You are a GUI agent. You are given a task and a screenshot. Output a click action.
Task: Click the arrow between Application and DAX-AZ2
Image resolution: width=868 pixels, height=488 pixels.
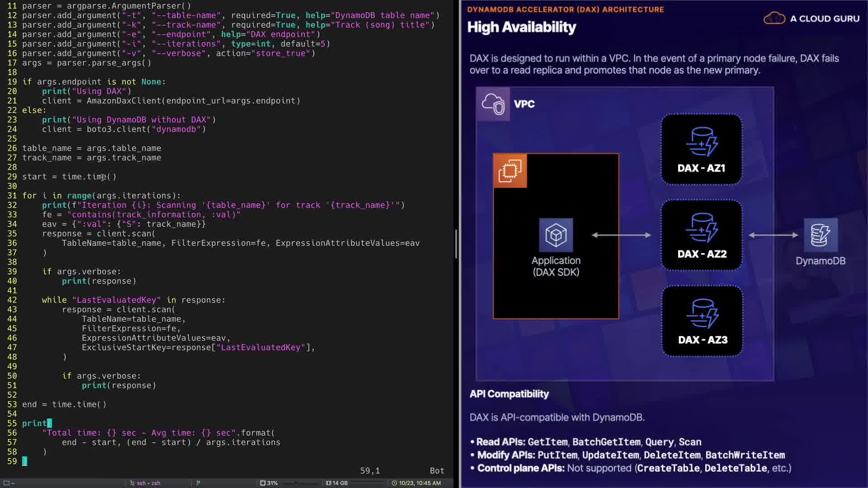[x=621, y=235]
